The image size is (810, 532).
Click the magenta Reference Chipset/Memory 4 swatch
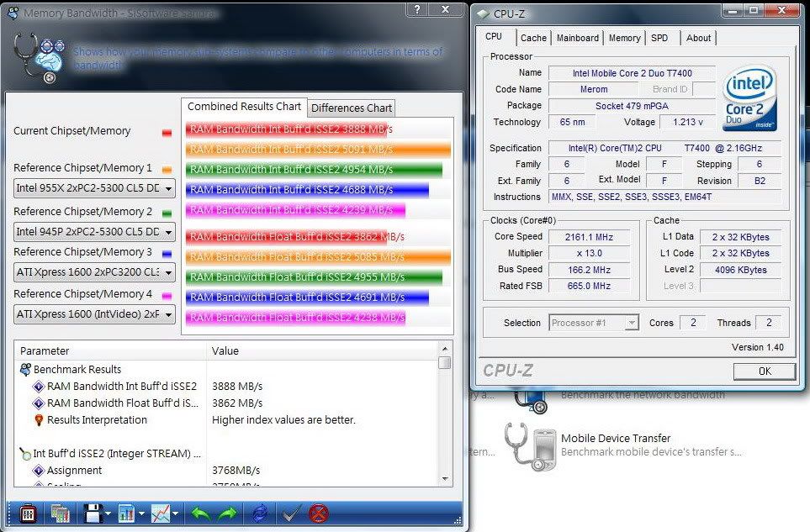(167, 296)
